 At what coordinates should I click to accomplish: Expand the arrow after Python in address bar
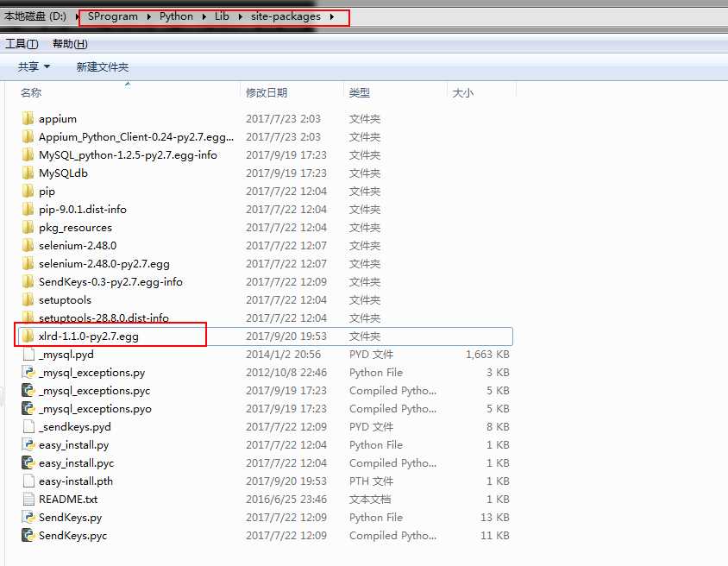click(x=204, y=16)
